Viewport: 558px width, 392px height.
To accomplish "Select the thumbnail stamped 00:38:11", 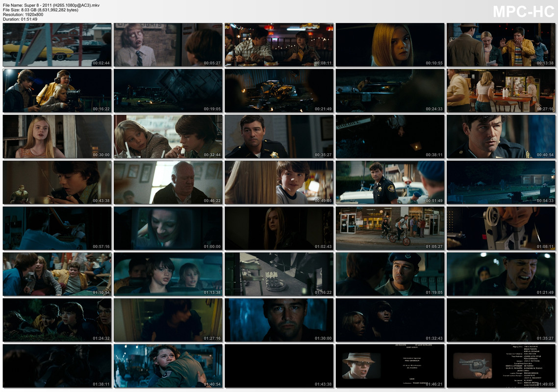I will 390,137.
